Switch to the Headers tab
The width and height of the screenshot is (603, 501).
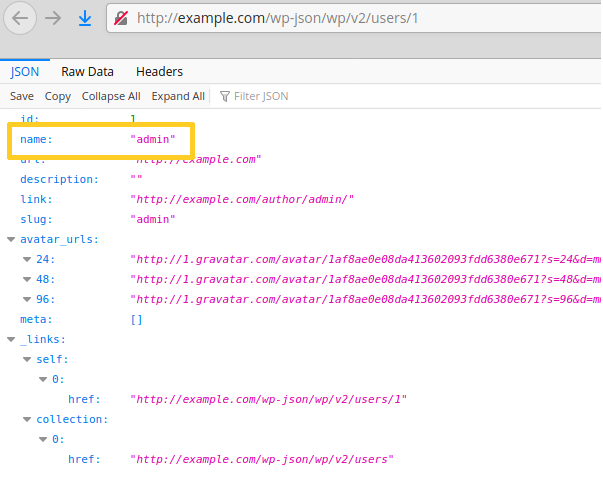[159, 72]
